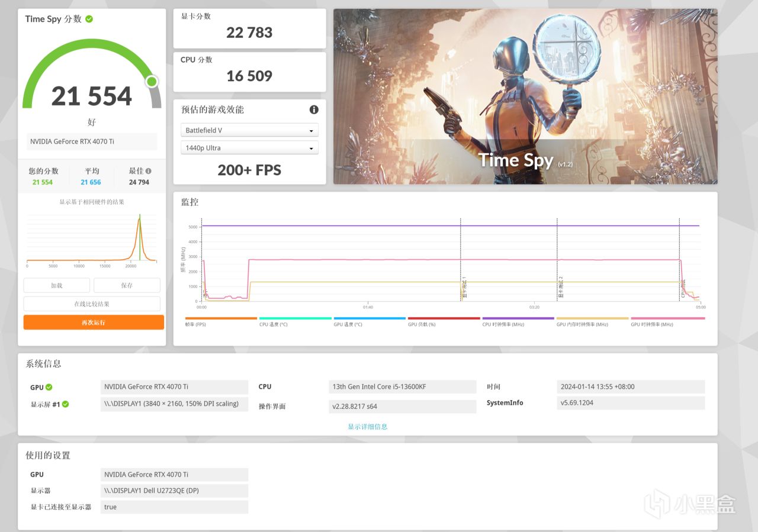
Task: Click the Time Spy banner image
Action: 525,96
